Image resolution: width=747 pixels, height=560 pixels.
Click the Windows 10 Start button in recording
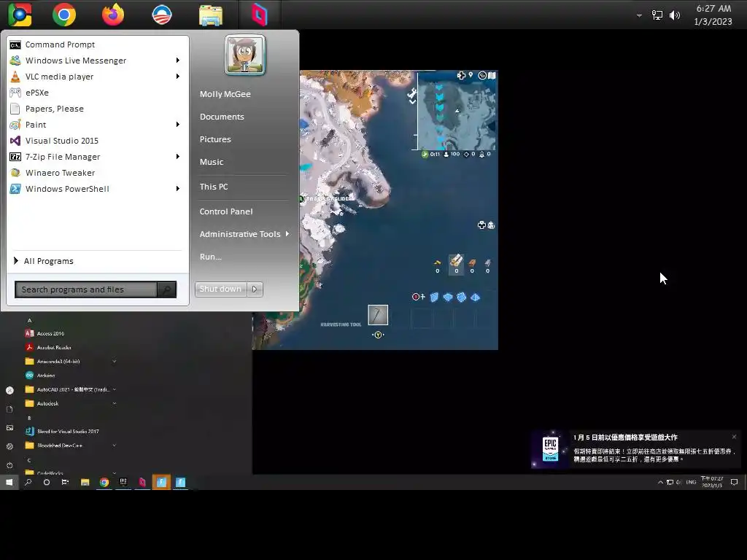coord(9,483)
